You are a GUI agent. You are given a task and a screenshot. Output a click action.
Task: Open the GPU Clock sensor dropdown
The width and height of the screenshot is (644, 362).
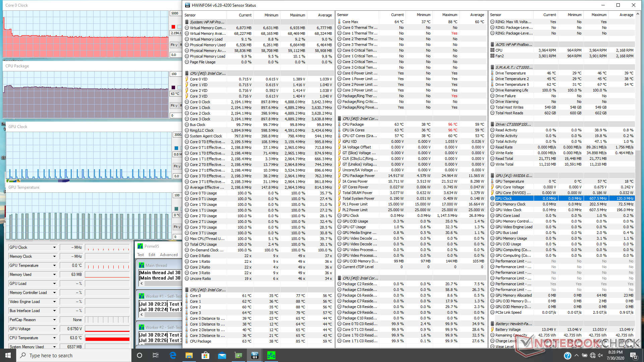[54, 247]
